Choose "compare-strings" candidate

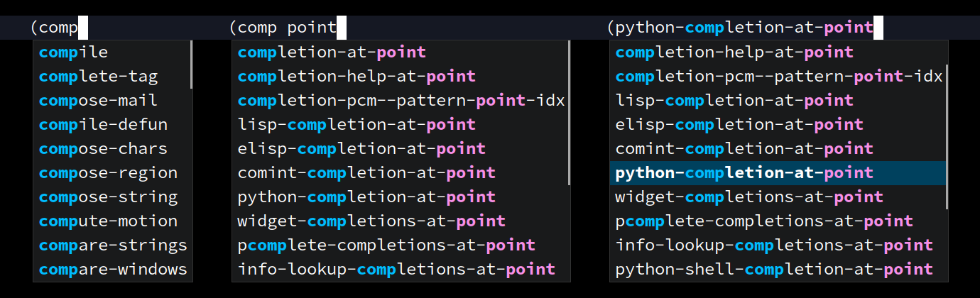pyautogui.click(x=112, y=245)
